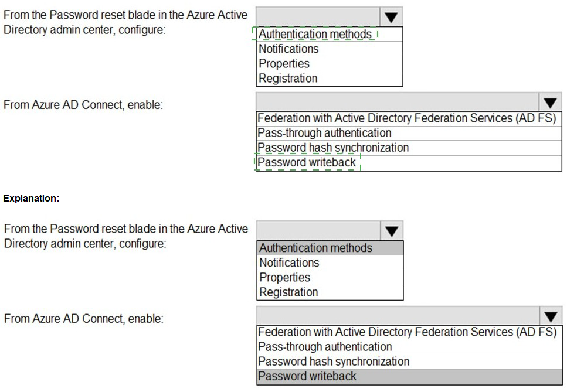Screen dimensions: 567x392
Task: Open the Azure AD Connect dropdown arrow above Explanation
Action: pyautogui.click(x=549, y=103)
